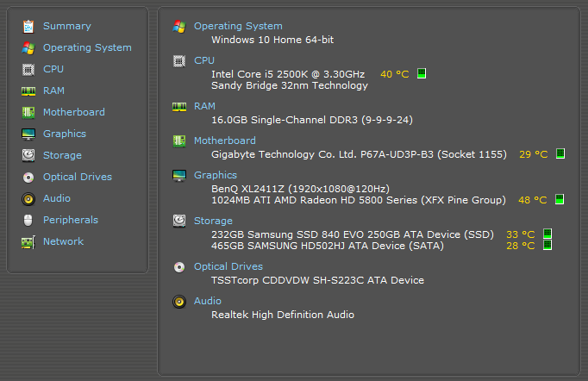The width and height of the screenshot is (588, 381).
Task: Click the graphics card 48 °C temperature reading
Action: (532, 200)
